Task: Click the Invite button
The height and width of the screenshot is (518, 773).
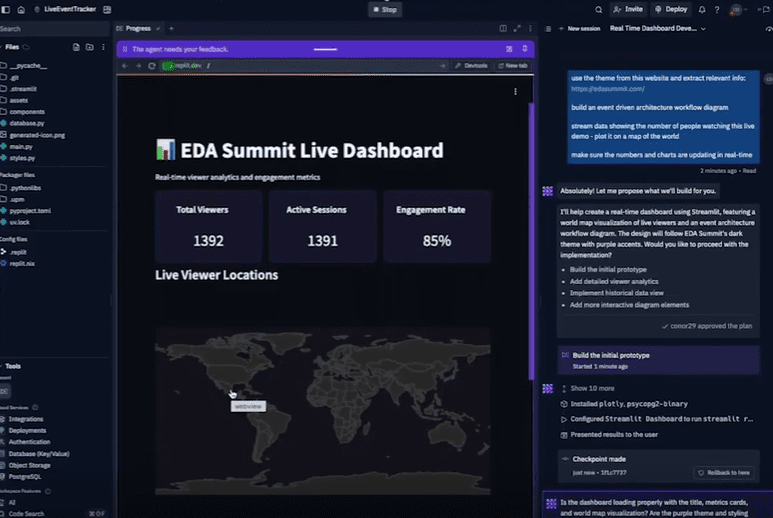Action: point(628,9)
